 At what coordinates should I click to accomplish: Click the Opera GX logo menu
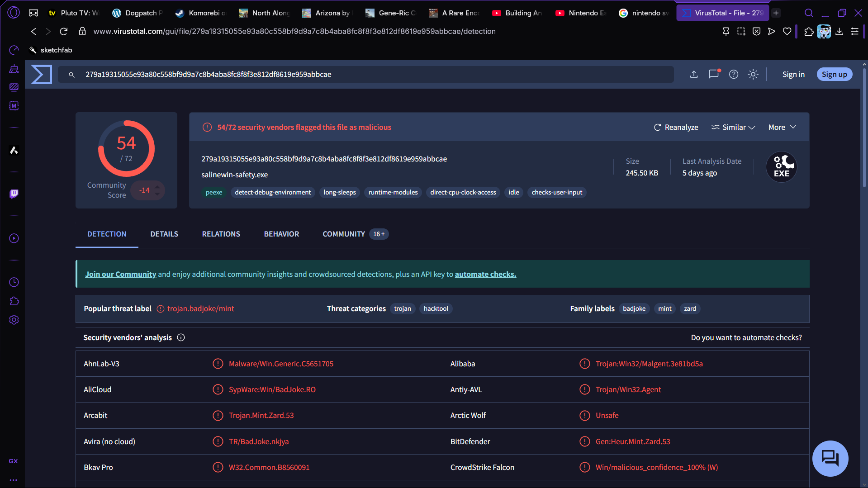pos(14,13)
